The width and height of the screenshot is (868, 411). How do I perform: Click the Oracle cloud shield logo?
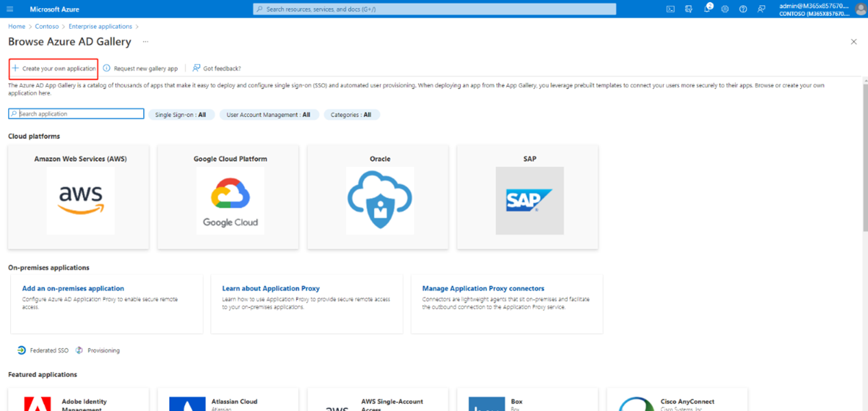tap(380, 201)
